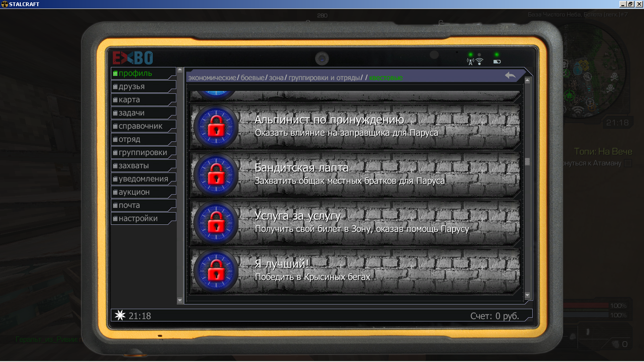Click achievements list scrollbar up arrow
Image resolution: width=644 pixels, height=362 pixels.
tap(528, 81)
